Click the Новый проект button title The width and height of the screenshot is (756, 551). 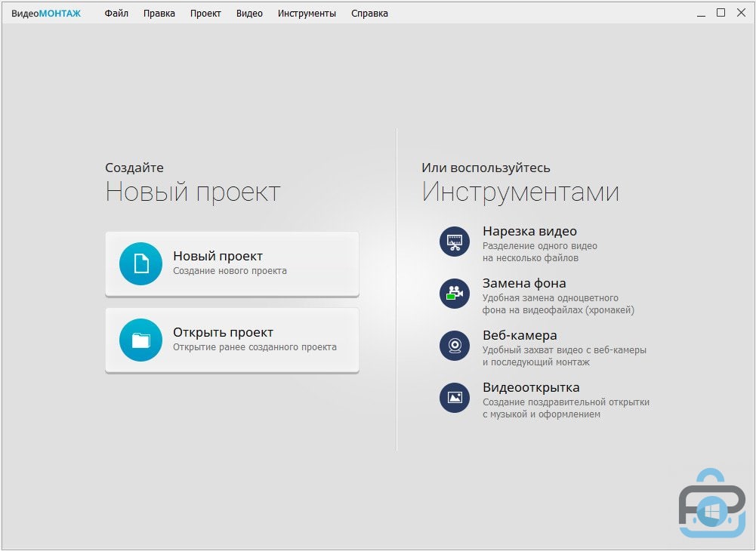[x=218, y=256]
